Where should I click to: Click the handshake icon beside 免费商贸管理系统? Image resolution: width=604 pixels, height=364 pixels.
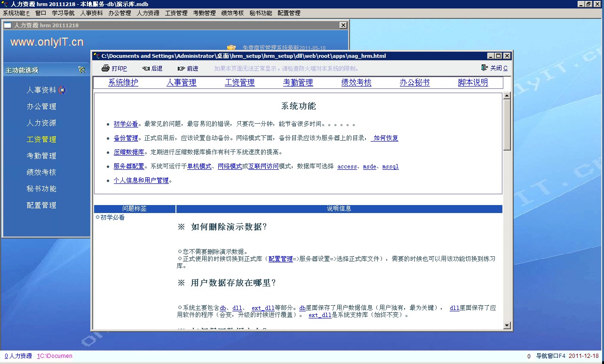tap(231, 47)
